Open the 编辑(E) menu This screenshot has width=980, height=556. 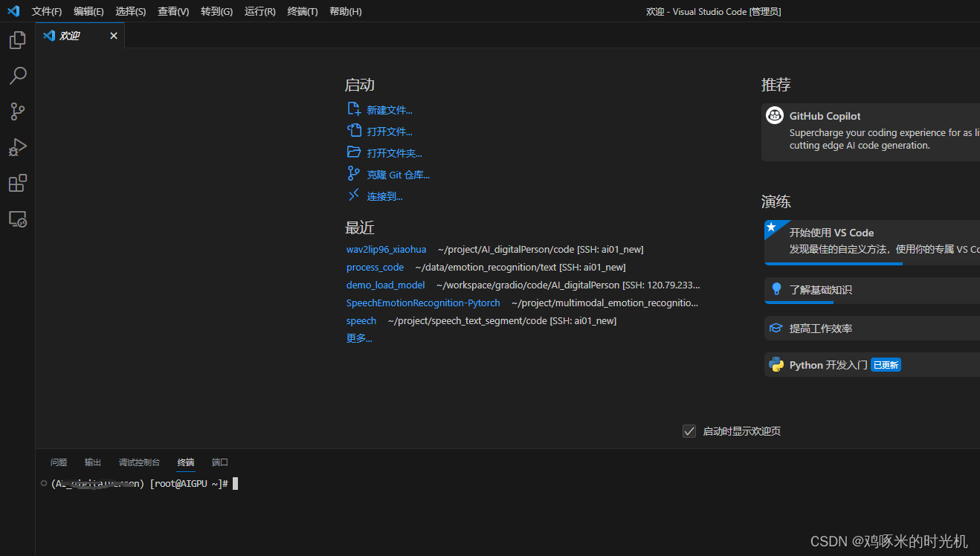[x=88, y=11]
